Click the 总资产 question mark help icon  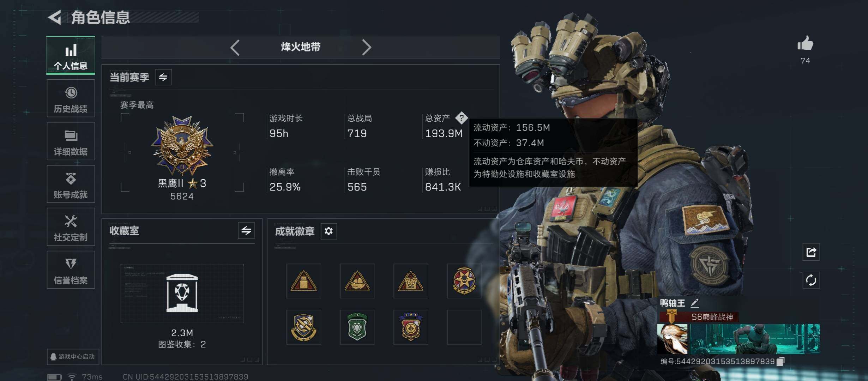[461, 118]
